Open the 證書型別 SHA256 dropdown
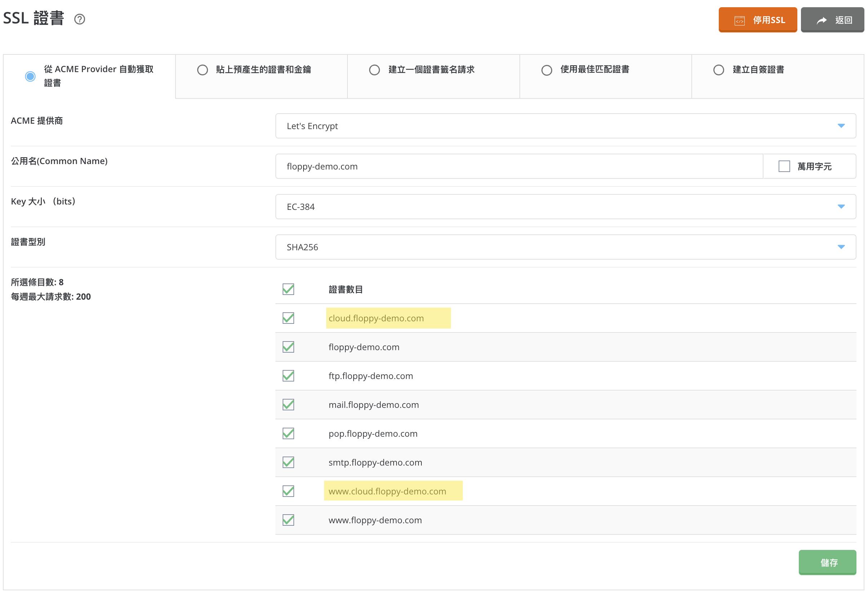This screenshot has height=595, width=868. pyautogui.click(x=565, y=247)
